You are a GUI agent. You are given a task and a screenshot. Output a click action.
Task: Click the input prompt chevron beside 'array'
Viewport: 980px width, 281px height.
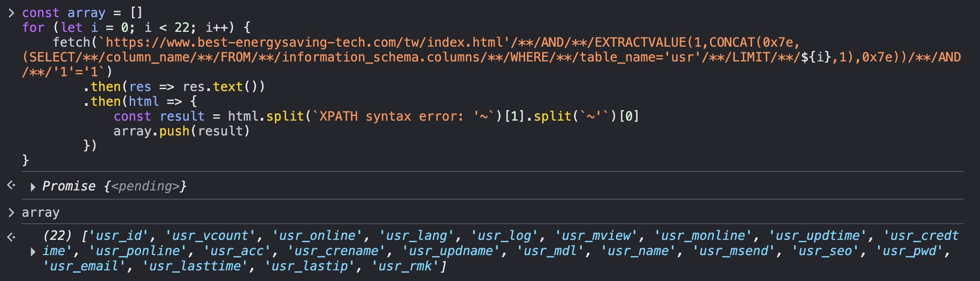[x=12, y=213]
